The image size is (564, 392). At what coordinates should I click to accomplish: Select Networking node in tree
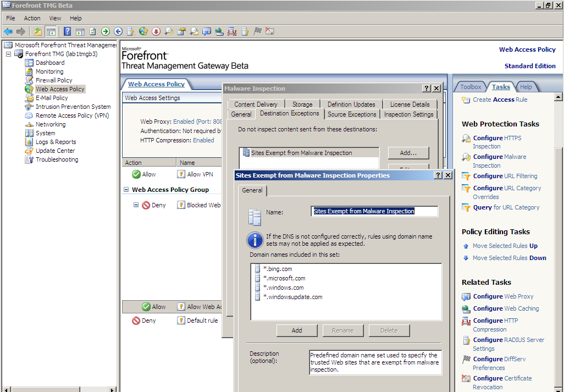51,124
